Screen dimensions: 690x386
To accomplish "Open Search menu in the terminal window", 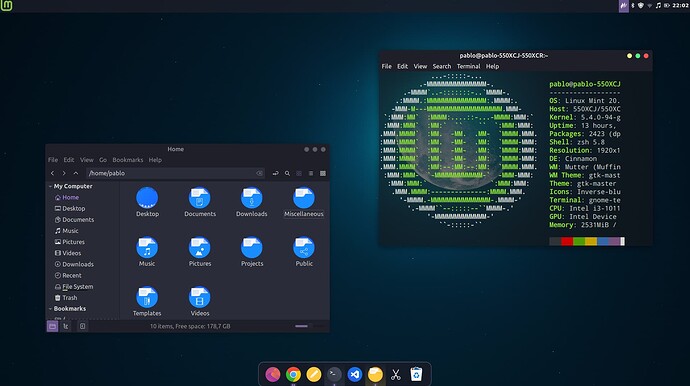I will pos(442,66).
